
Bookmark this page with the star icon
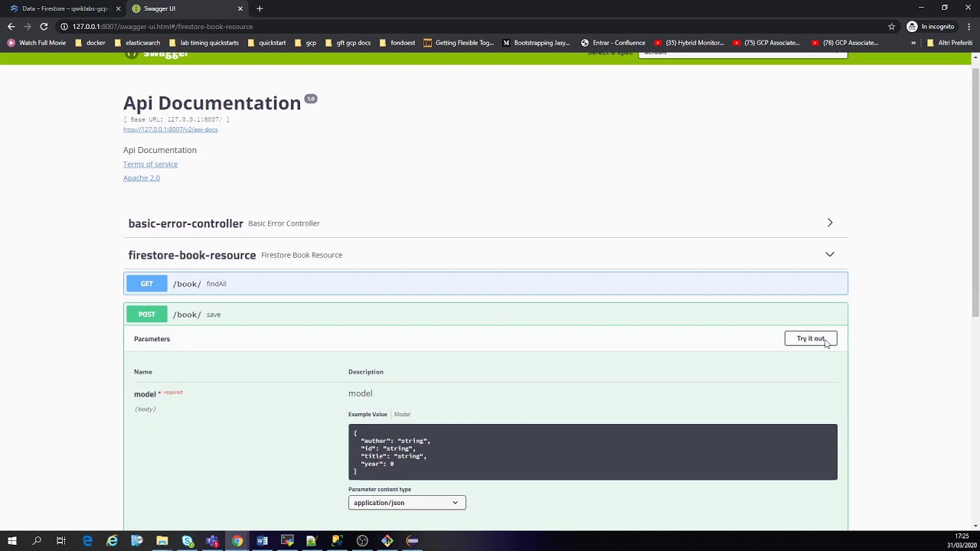(891, 27)
